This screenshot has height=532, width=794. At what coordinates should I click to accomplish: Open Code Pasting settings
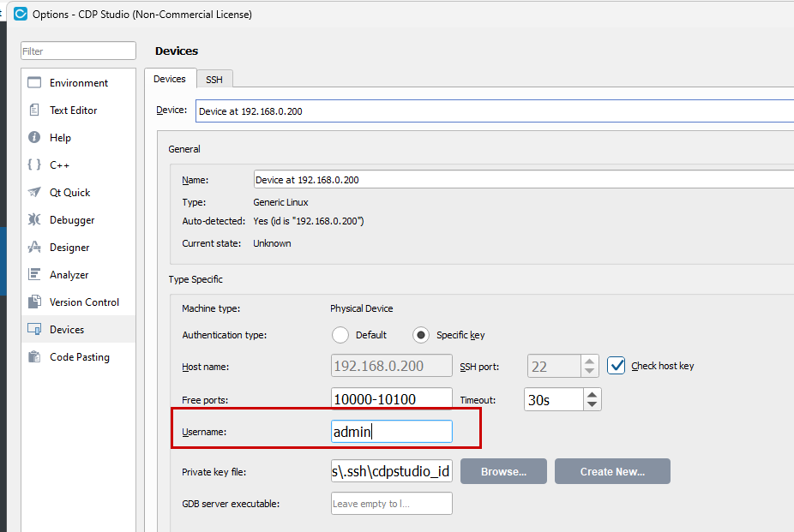click(79, 356)
